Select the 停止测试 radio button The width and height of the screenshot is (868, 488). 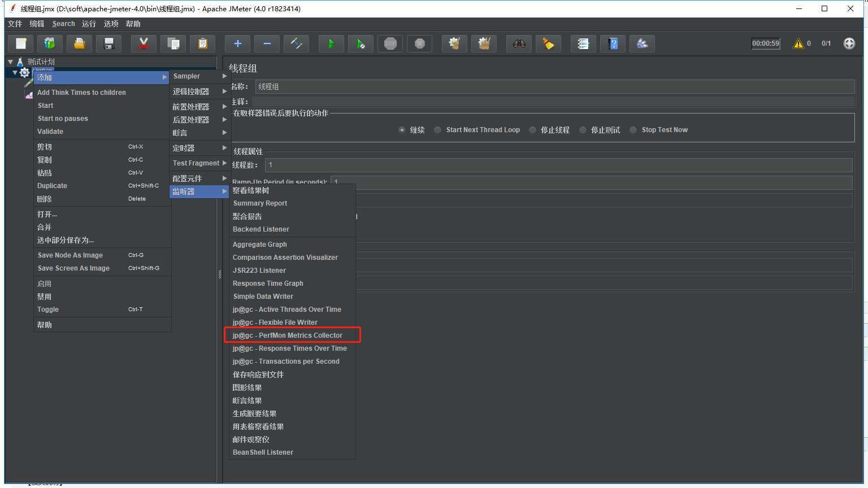tap(583, 130)
